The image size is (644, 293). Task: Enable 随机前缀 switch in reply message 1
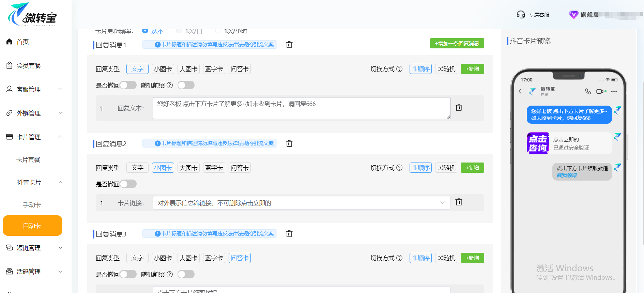coord(186,85)
